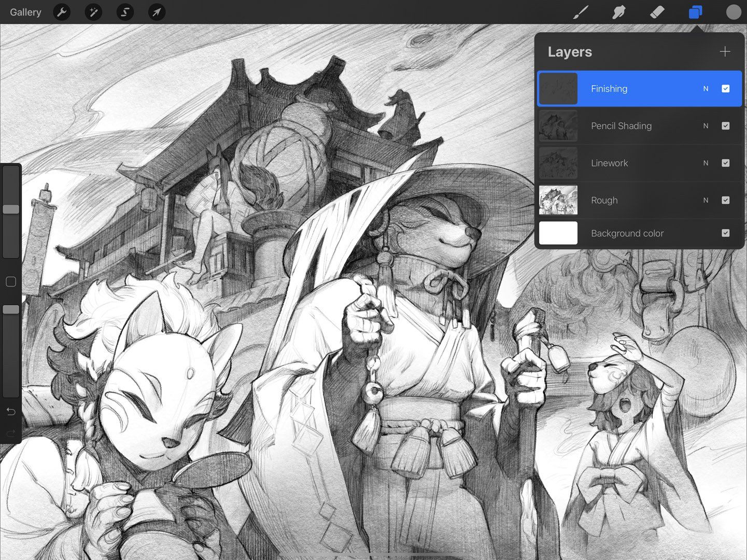
Task: Activate the Transform arrow tool
Action: tap(156, 12)
